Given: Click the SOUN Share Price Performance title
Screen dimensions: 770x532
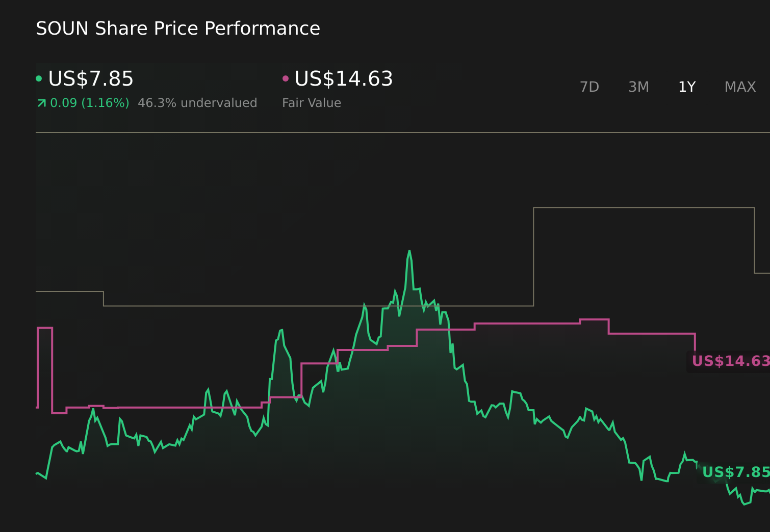Looking at the screenshot, I should tap(178, 28).
